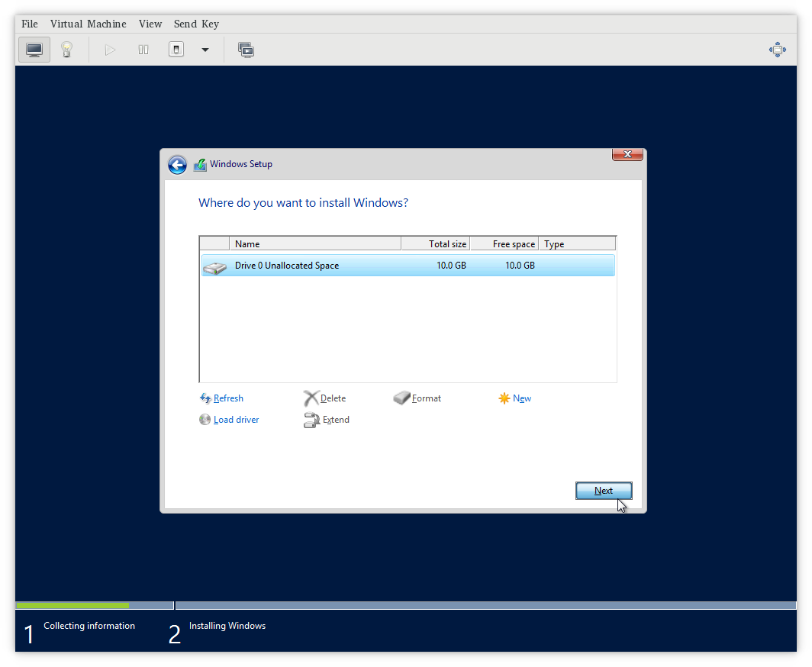Open the Virtual Machine menu

pyautogui.click(x=88, y=24)
